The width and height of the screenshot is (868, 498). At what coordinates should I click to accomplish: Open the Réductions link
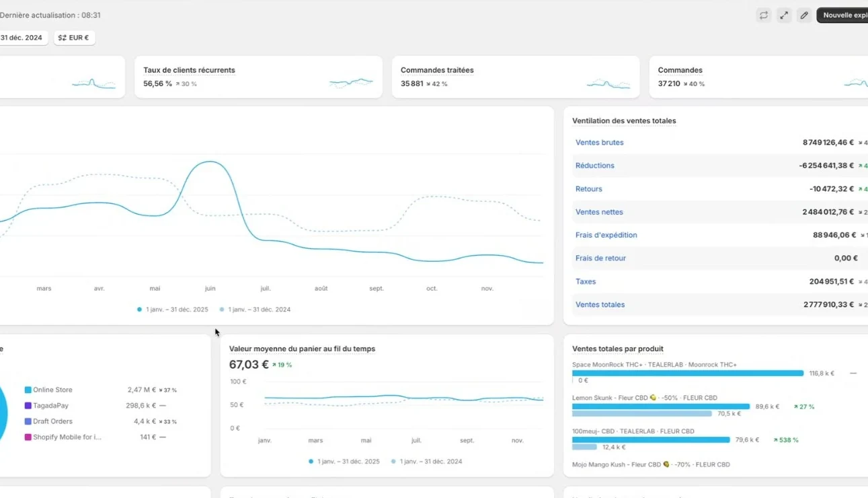point(595,166)
